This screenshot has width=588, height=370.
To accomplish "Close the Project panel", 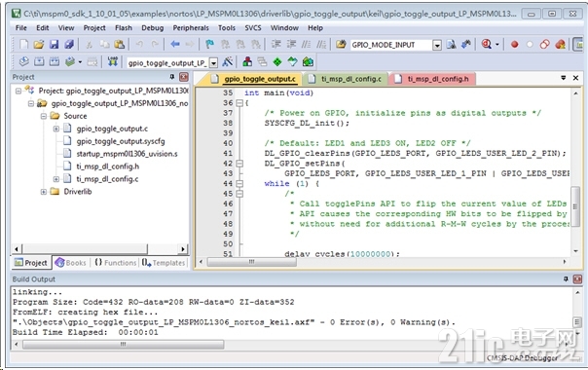I will [x=184, y=77].
